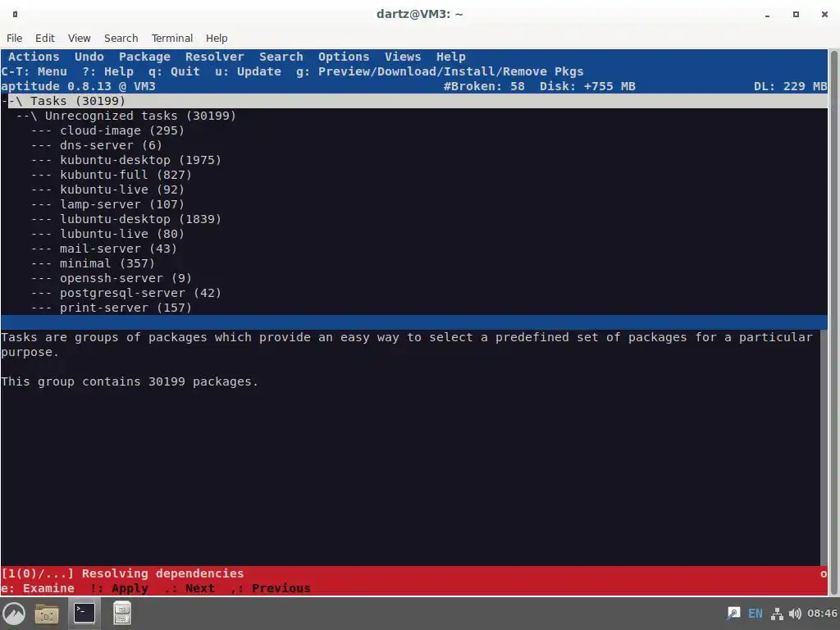Image resolution: width=840 pixels, height=630 pixels.
Task: Click 'Resolving dependencies' status line
Action: (163, 573)
